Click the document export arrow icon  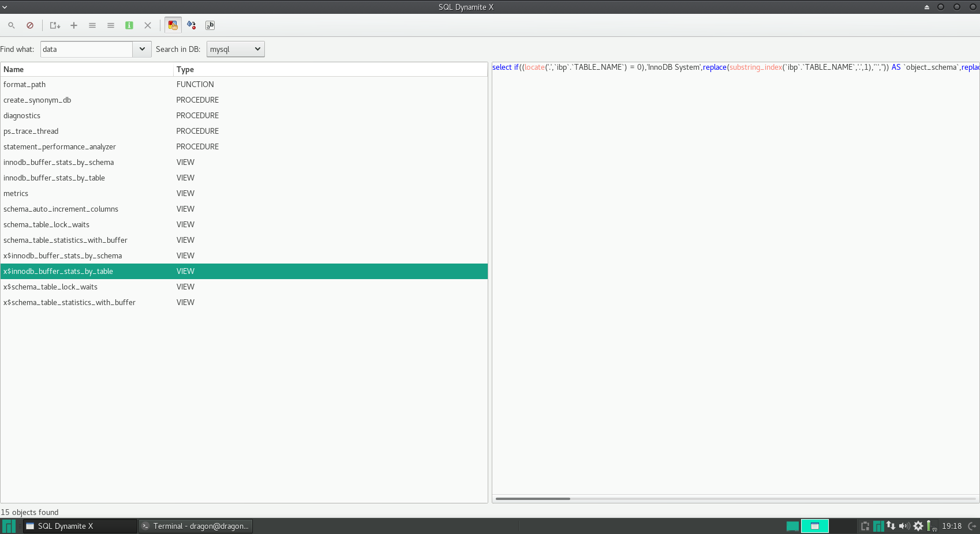[55, 25]
